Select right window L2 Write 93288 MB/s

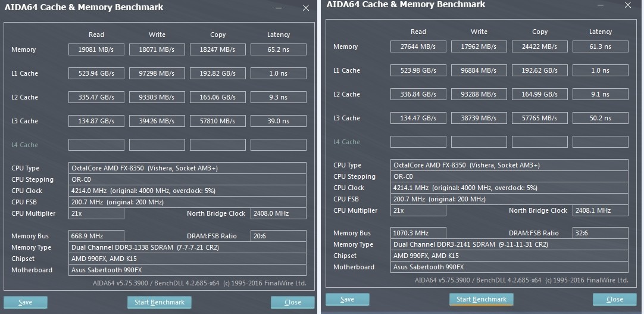pyautogui.click(x=479, y=94)
